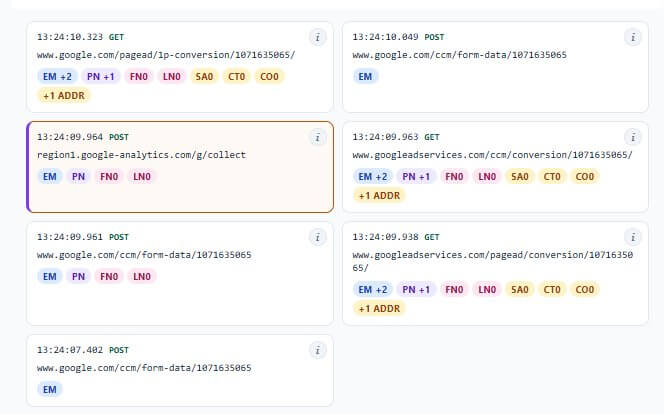Click PN +1 badge on 1p-conversion card
The image size is (664, 414).
coord(101,77)
